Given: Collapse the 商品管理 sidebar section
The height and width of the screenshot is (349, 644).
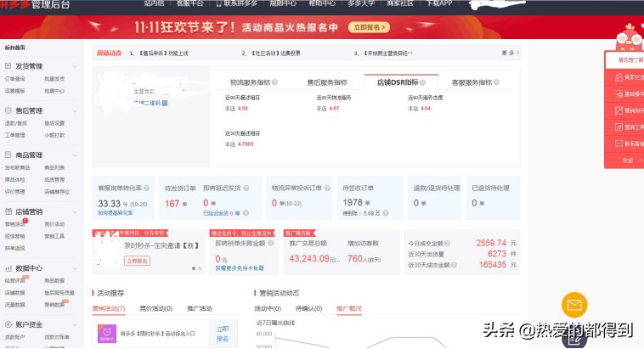Looking at the screenshot, I should coord(75,155).
